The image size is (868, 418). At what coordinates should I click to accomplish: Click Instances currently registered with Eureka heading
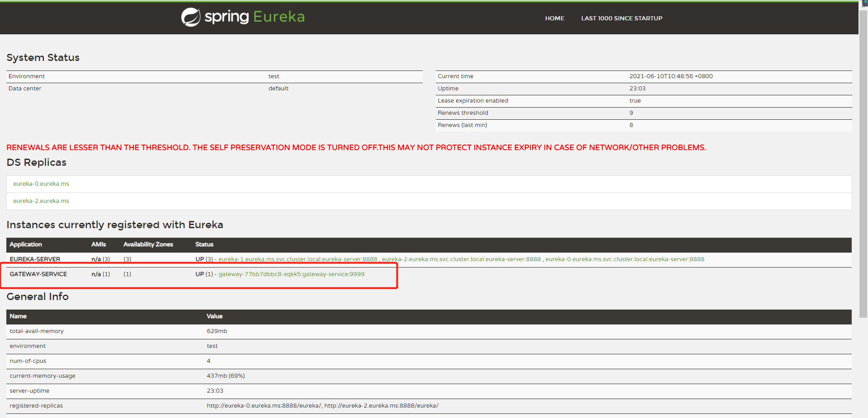click(x=115, y=225)
